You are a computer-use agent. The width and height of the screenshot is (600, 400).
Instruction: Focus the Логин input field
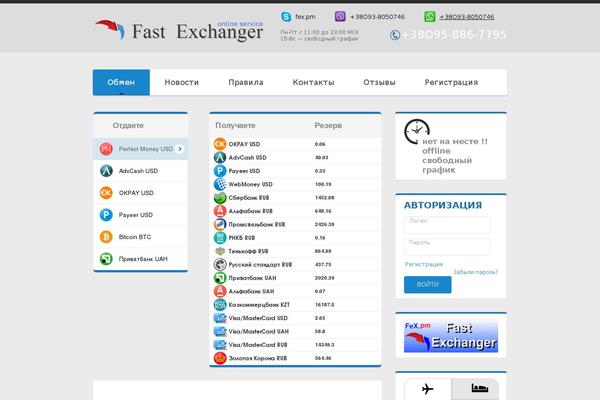point(447,225)
